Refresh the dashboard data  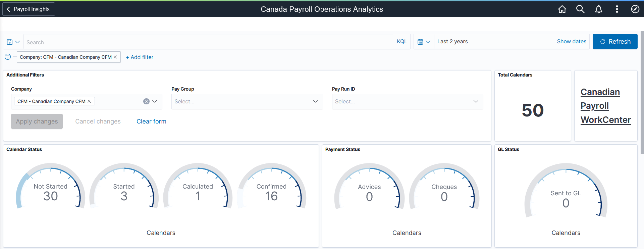coord(615,42)
